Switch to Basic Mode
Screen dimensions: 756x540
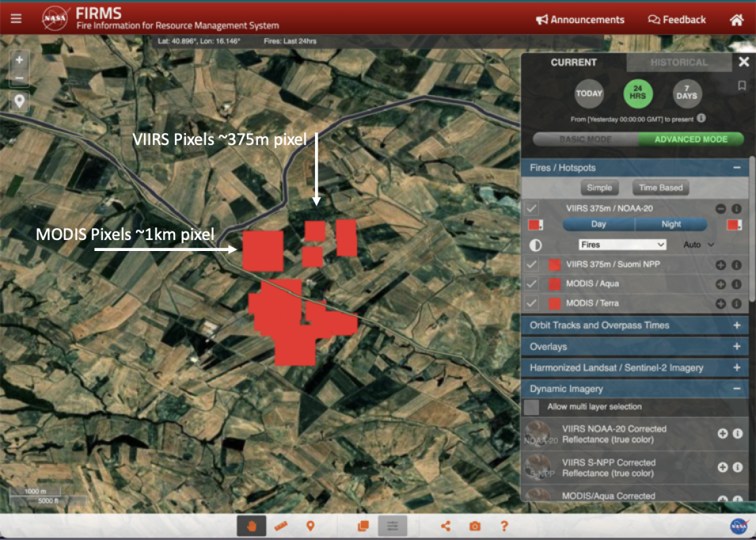585,139
